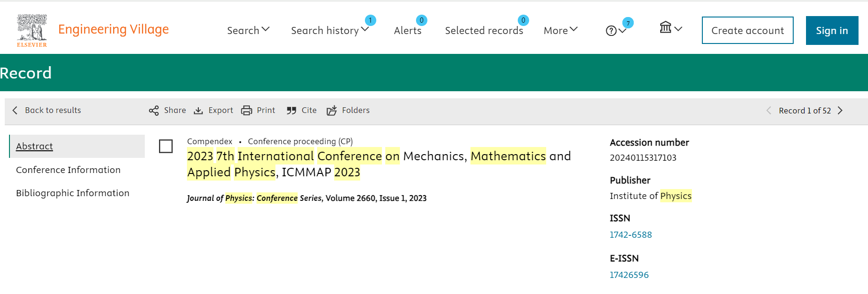
Task: Select the Abstract section tab
Action: click(77, 146)
